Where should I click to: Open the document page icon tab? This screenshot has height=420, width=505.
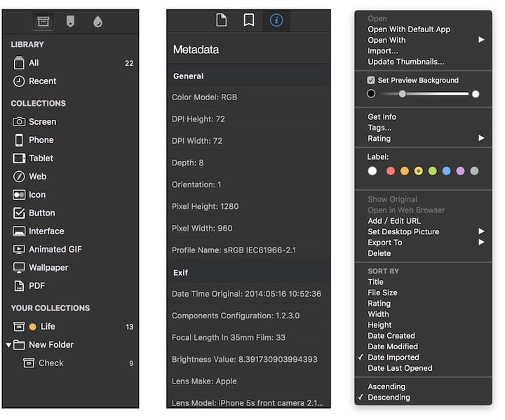point(222,20)
